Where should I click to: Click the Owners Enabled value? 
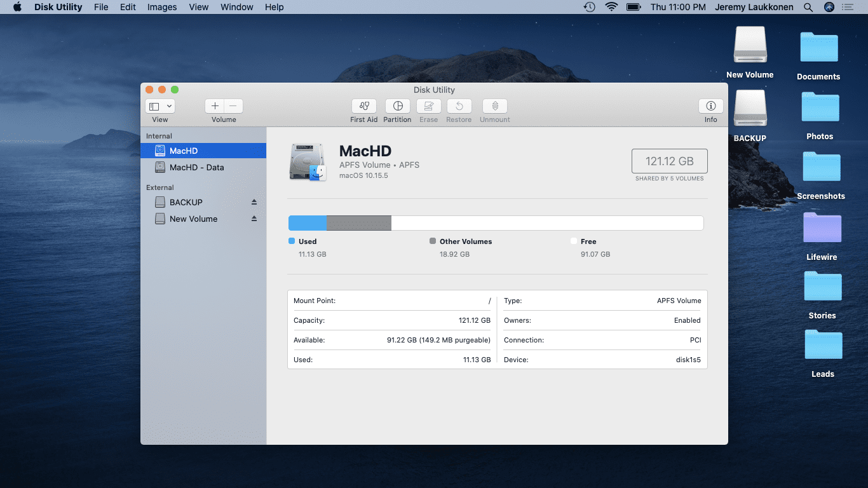pyautogui.click(x=688, y=320)
